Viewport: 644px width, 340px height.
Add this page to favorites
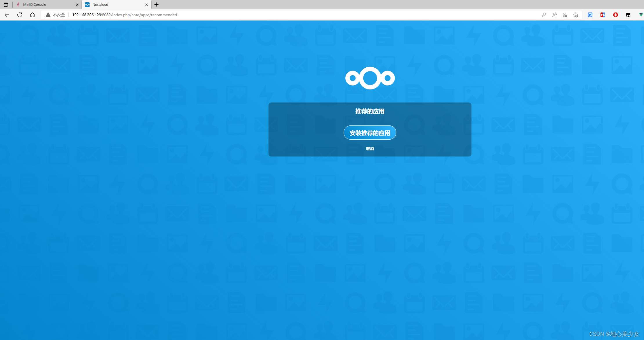[575, 15]
